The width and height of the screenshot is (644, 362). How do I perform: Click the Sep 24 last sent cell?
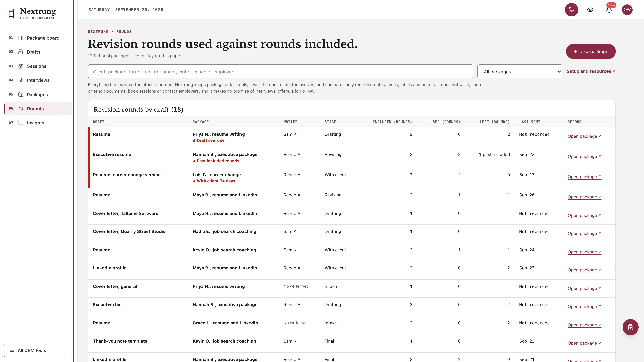pyautogui.click(x=527, y=250)
